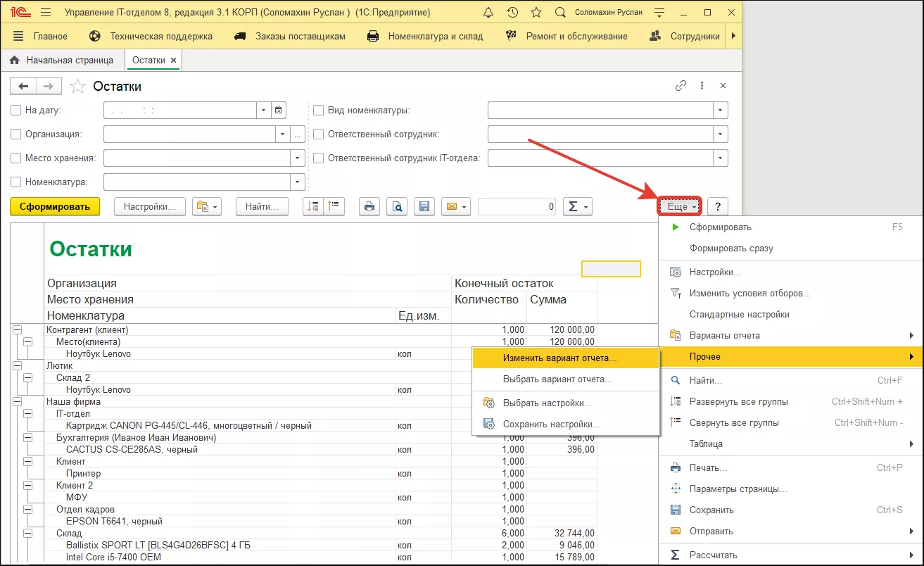The image size is (924, 566).
Task: Click the 'Настройки...' toolbar button
Action: 149,206
